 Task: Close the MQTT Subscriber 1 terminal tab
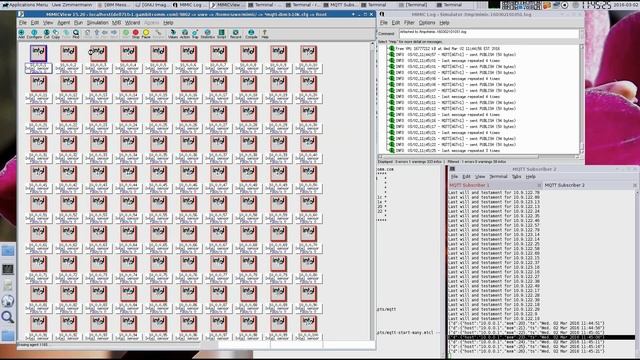539,185
